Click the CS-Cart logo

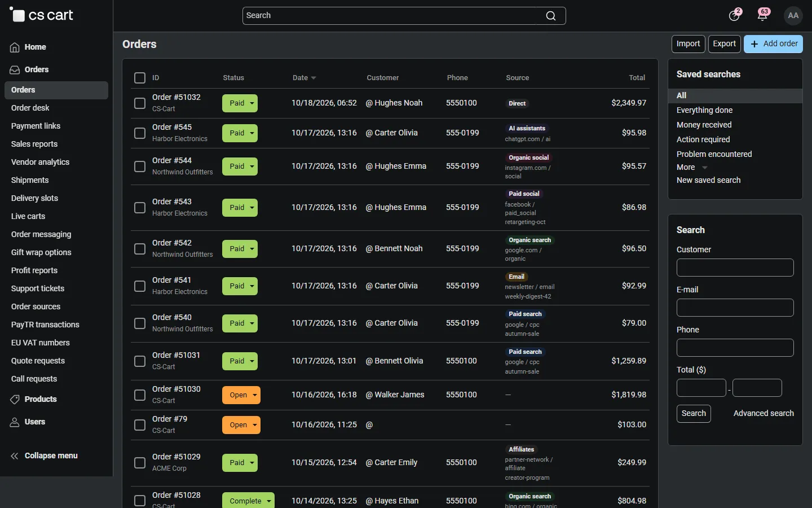41,15
